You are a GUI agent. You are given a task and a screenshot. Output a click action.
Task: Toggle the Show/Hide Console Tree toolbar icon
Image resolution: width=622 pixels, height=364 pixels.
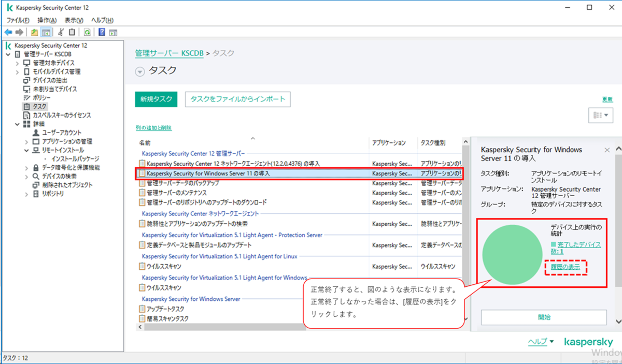[x=46, y=32]
